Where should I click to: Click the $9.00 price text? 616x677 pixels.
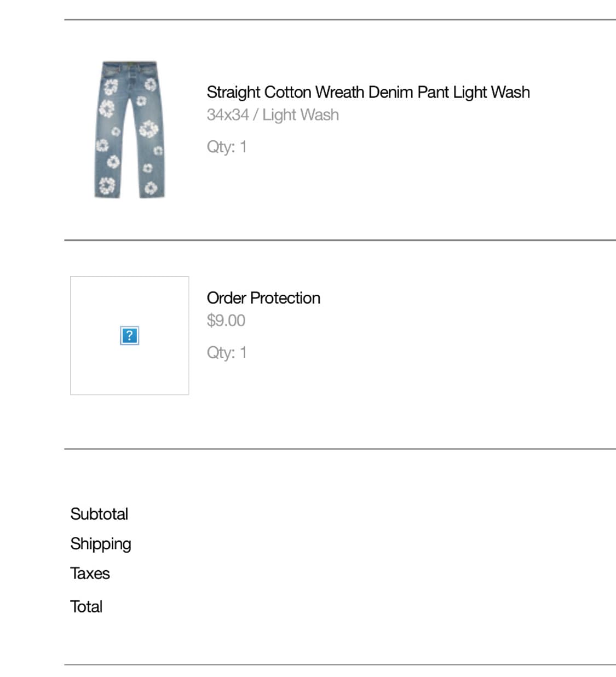[226, 320]
